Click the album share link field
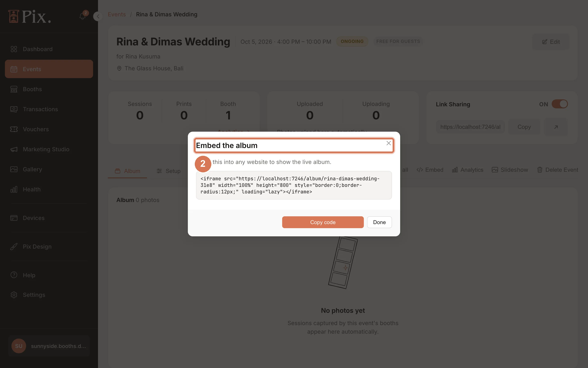 point(470,127)
